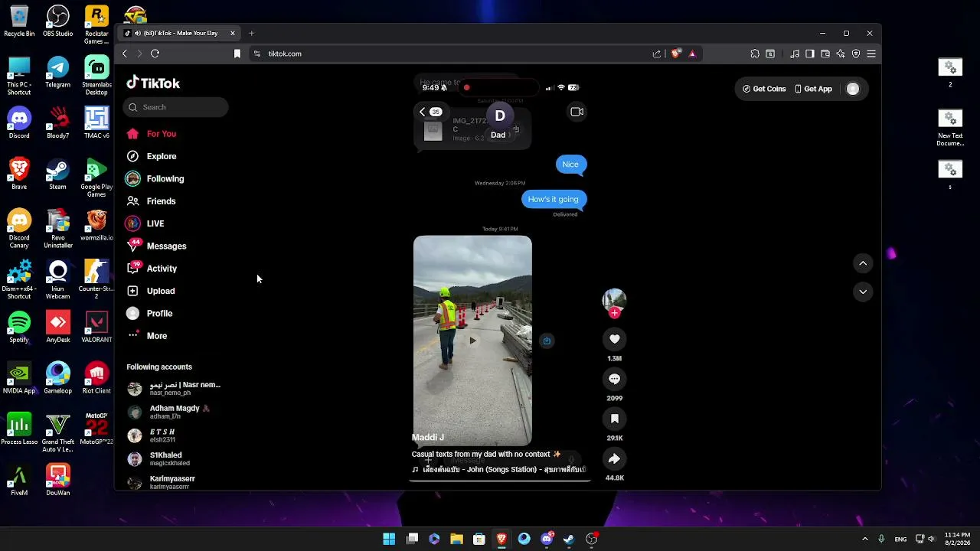Open the Activity notifications

152,269
